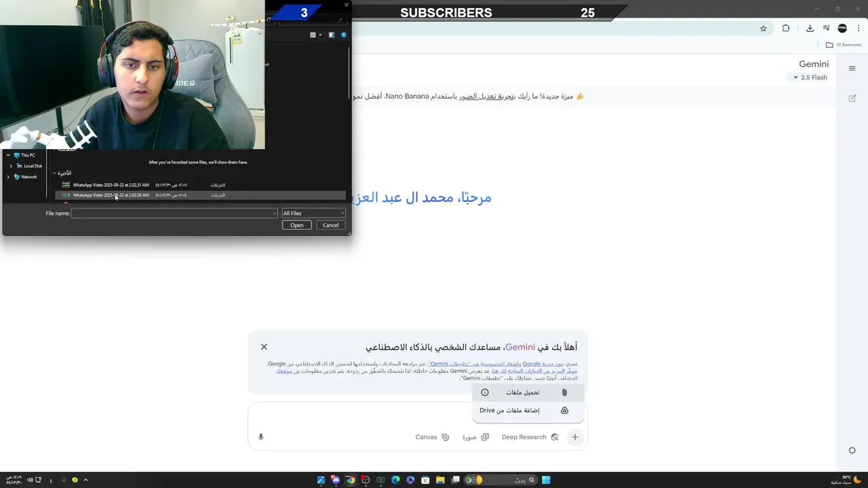Open the All Bookmarks folder
Image resolution: width=868 pixels, height=488 pixels.
pyautogui.click(x=844, y=45)
